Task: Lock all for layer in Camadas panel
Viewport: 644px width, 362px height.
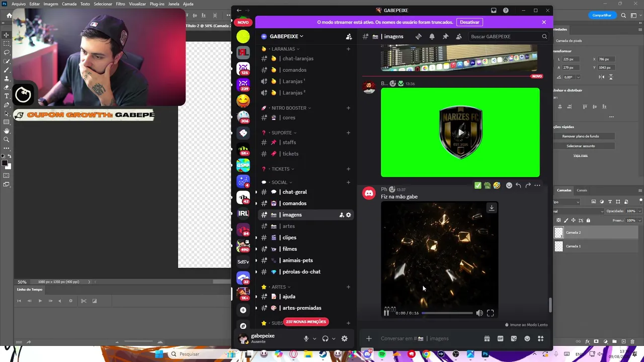Action: 588,220
